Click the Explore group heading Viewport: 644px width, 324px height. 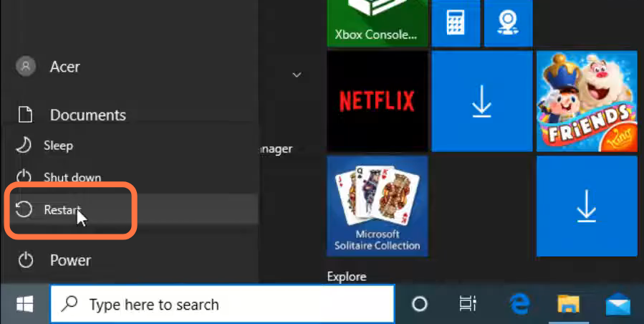347,277
